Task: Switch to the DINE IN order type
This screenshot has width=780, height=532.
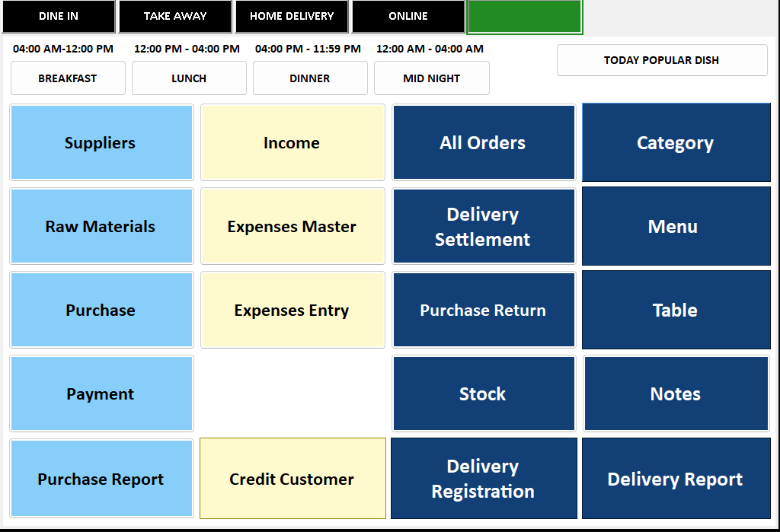Action: click(59, 17)
